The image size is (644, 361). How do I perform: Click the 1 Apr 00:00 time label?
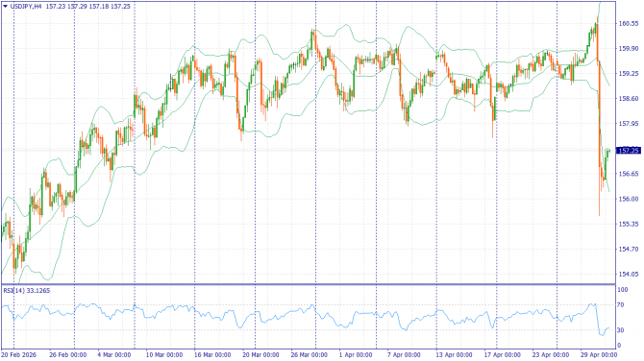356,355
